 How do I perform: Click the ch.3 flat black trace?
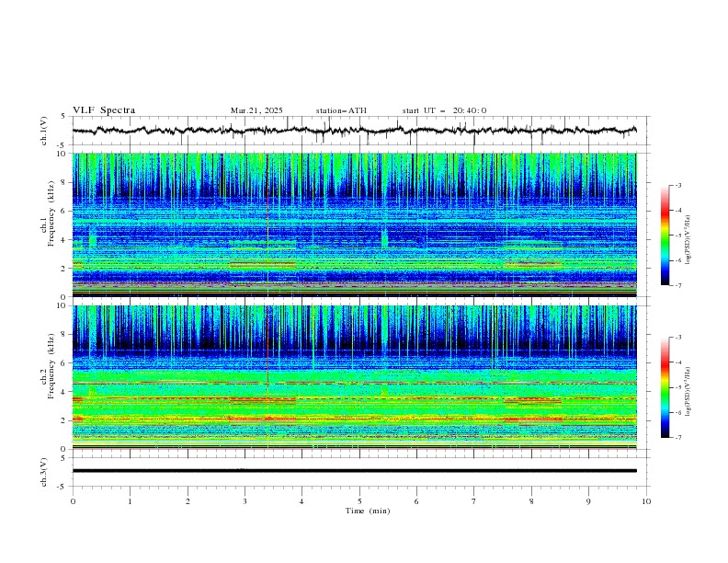354,471
